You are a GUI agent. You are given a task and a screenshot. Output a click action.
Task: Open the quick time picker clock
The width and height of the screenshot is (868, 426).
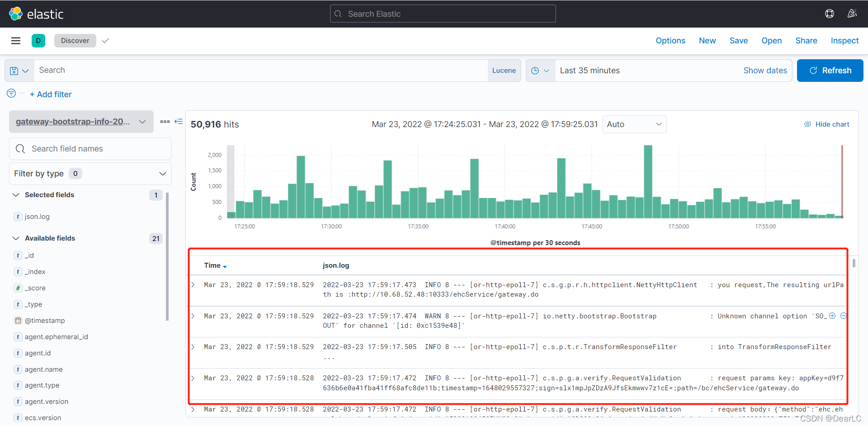pyautogui.click(x=540, y=71)
